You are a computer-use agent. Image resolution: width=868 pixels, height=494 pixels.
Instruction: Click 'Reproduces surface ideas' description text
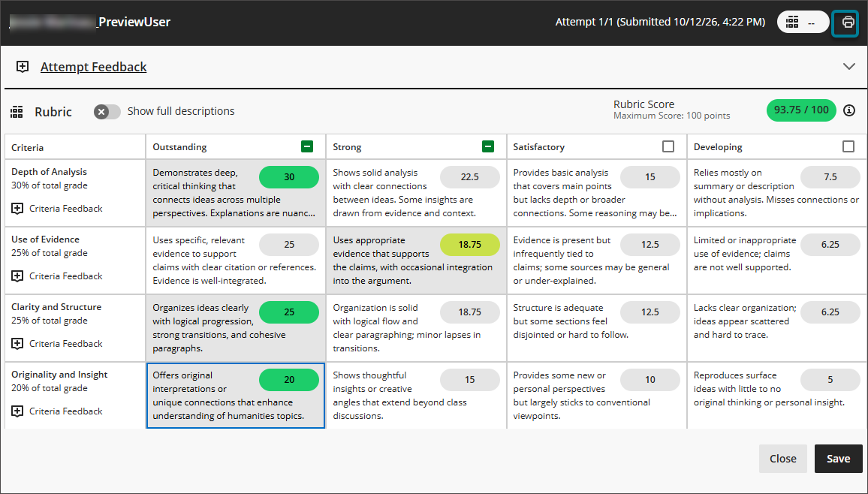769,389
